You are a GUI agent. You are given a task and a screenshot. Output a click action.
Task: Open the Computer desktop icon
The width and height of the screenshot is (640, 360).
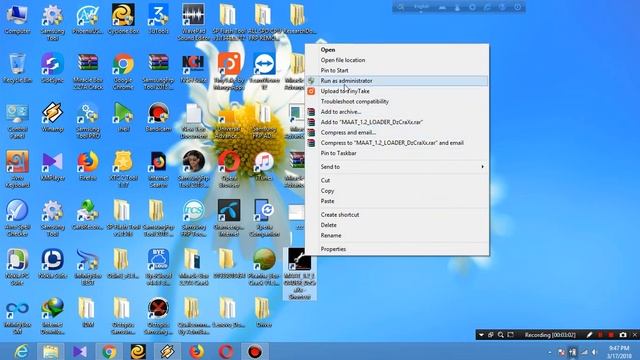pos(17,19)
